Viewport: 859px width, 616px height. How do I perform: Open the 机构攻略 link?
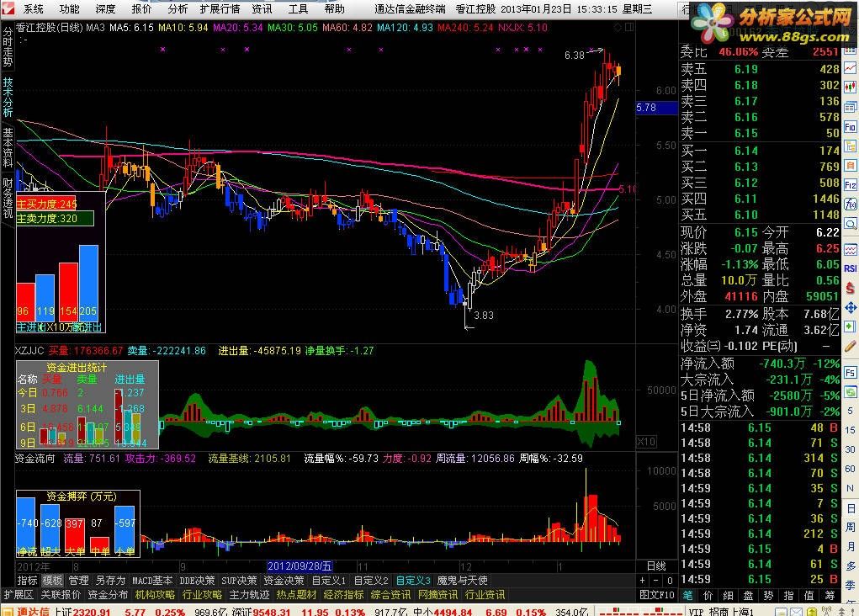[x=155, y=595]
